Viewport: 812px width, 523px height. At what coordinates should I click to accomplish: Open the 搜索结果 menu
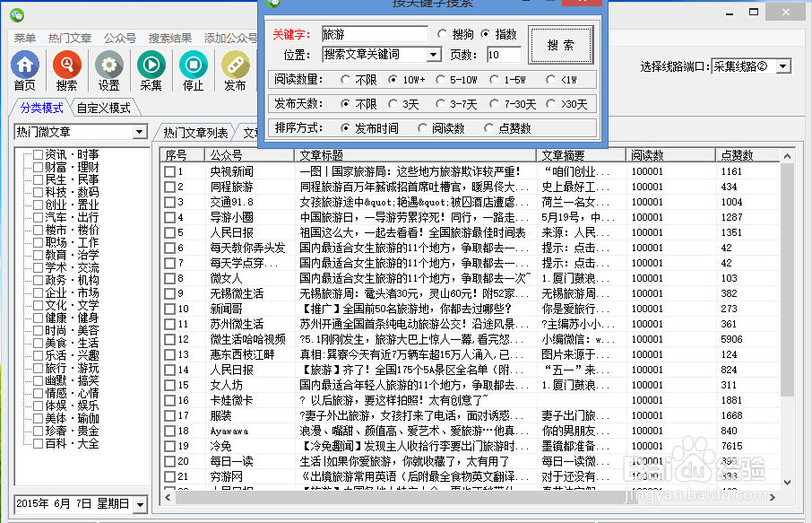[x=170, y=38]
